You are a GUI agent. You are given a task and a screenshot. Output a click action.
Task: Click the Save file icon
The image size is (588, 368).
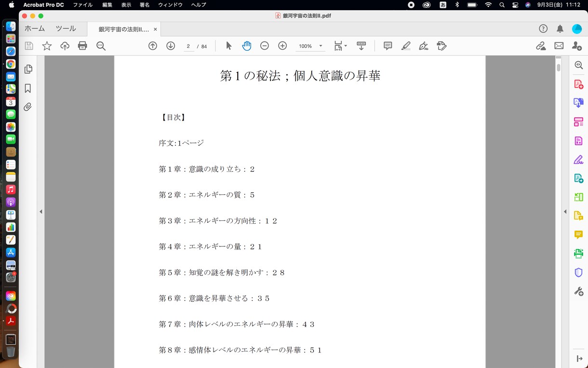click(29, 46)
